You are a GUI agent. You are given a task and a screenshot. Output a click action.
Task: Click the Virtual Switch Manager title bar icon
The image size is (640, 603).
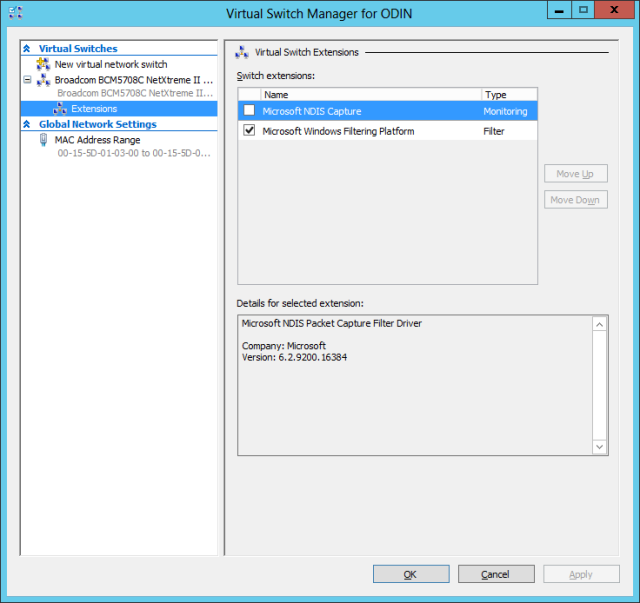[16, 13]
